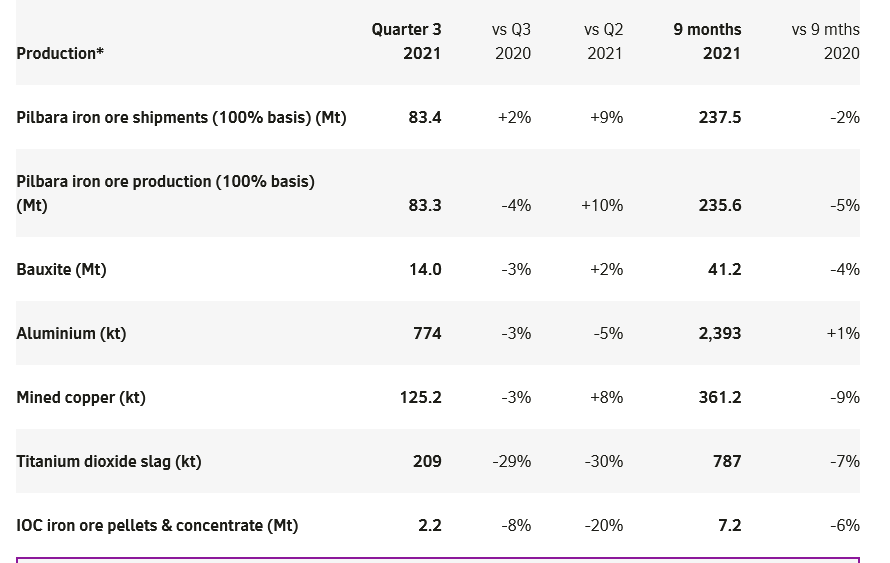This screenshot has width=890, height=563.
Task: Select the IOC iron ore pellets row label
Action: (x=157, y=525)
